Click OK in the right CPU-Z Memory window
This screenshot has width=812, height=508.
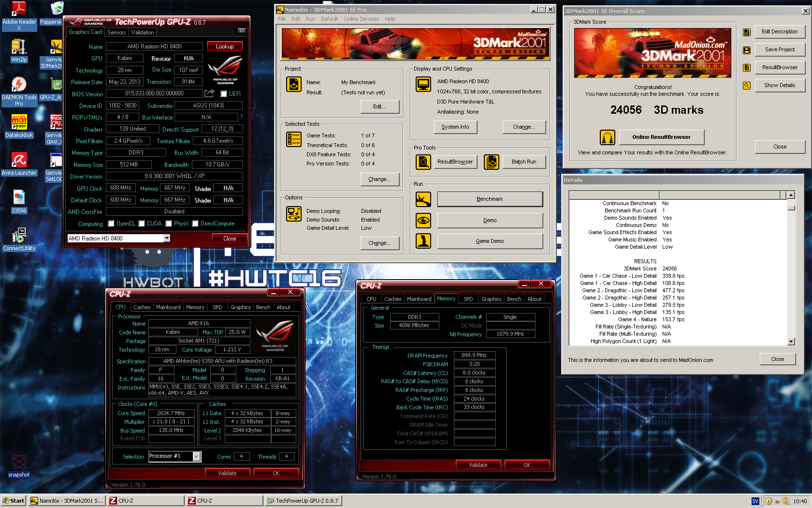[527, 465]
